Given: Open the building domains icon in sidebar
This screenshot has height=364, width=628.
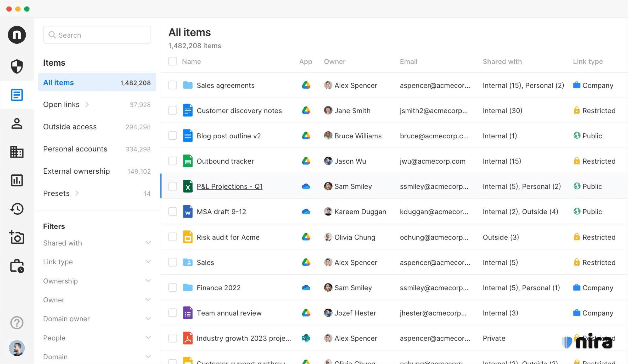Looking at the screenshot, I should point(17,152).
